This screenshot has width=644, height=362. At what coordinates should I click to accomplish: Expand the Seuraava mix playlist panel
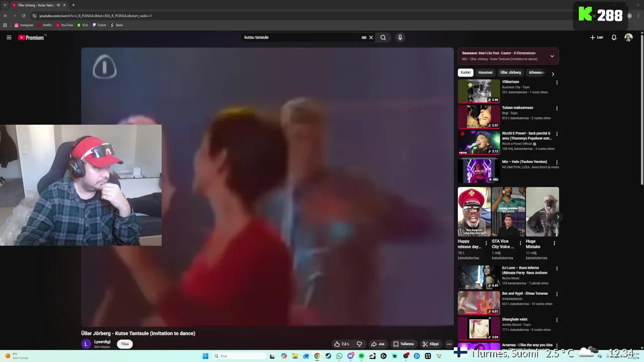[x=552, y=56]
